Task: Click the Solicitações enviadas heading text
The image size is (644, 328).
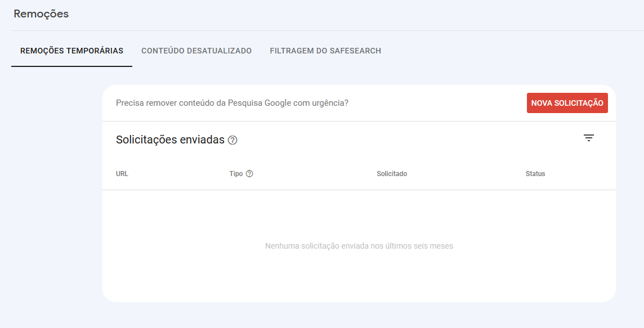Action: 170,140
